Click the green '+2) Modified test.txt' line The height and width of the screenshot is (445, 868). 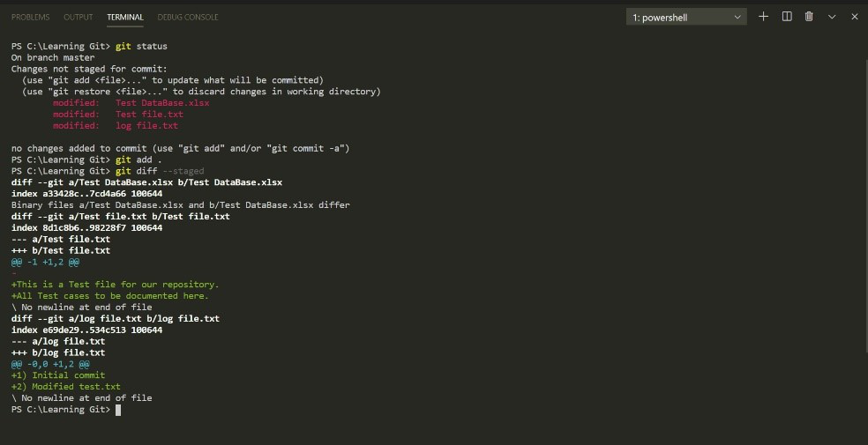pos(66,387)
